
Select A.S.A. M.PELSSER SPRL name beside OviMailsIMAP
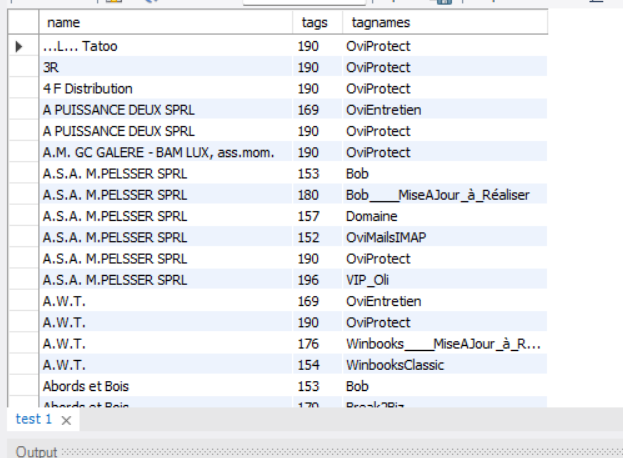(x=166, y=237)
